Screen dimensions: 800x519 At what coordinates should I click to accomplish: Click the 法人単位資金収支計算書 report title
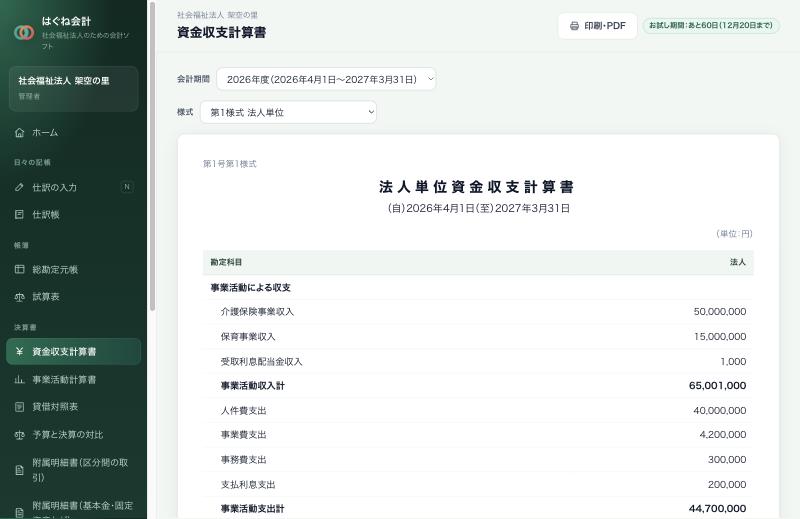pos(477,187)
